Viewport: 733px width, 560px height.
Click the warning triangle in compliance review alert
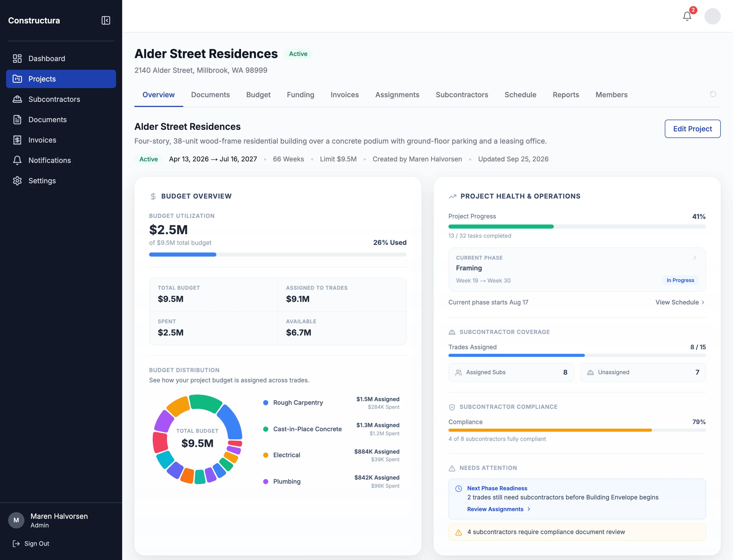(459, 532)
